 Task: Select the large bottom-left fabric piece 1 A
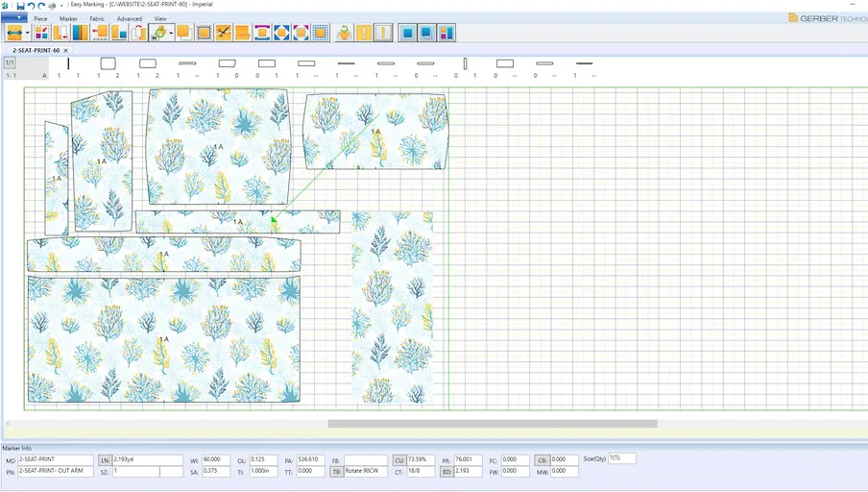coord(164,338)
